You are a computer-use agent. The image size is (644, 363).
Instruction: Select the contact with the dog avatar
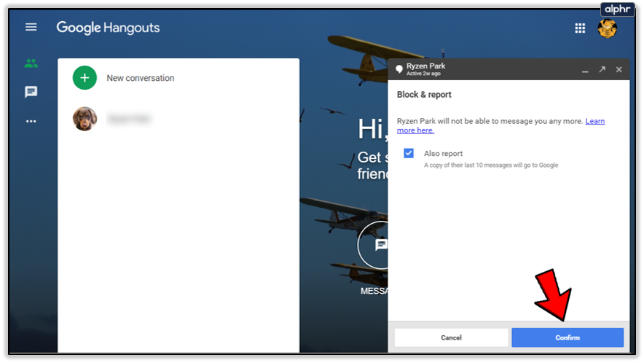coord(85,119)
